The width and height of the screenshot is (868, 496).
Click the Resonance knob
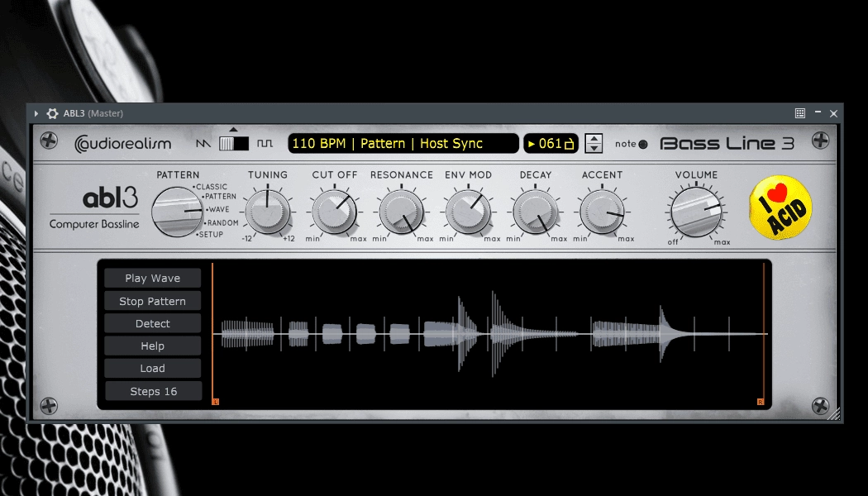point(401,212)
